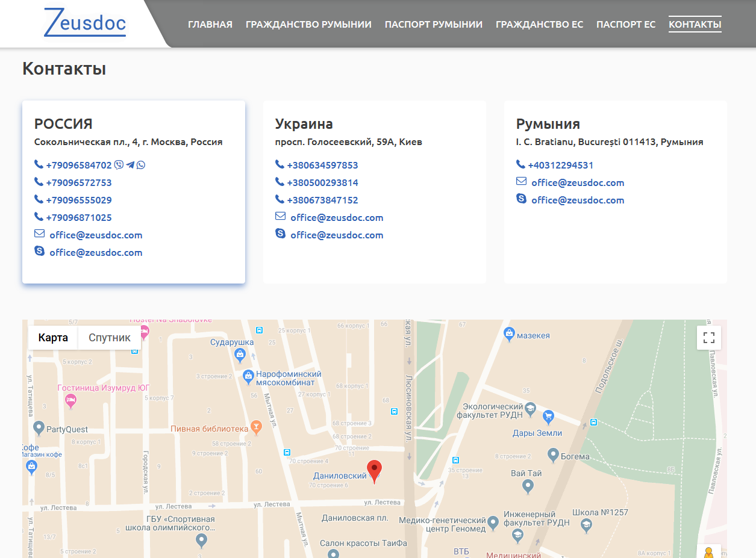Click Гостиница Изумруд ЮГ hotel marker
This screenshot has width=756, height=558.
point(71,401)
